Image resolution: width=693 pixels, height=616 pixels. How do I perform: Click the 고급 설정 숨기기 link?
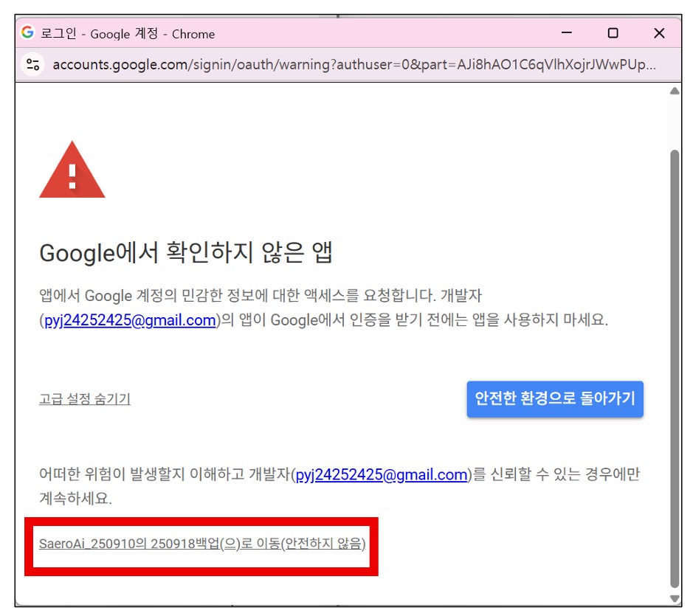click(x=85, y=398)
